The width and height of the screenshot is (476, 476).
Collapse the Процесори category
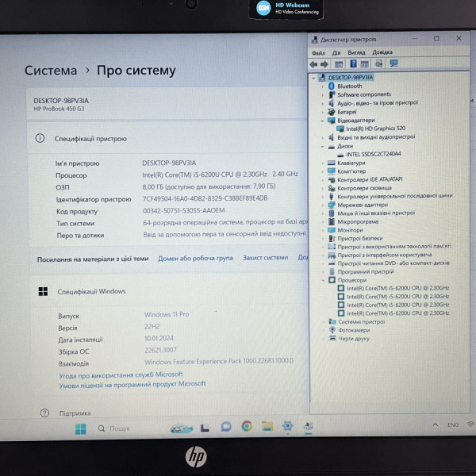pyautogui.click(x=323, y=280)
